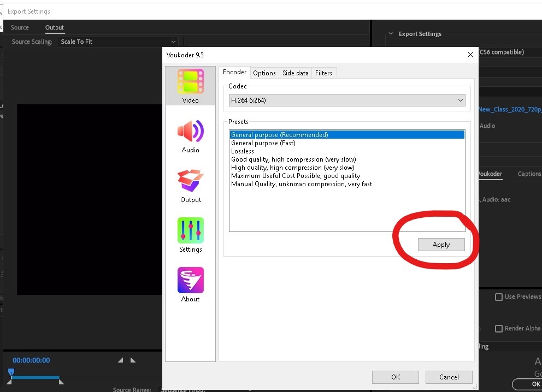This screenshot has width=542, height=392.
Task: Open the Codec H.264 dropdown
Action: coord(347,100)
